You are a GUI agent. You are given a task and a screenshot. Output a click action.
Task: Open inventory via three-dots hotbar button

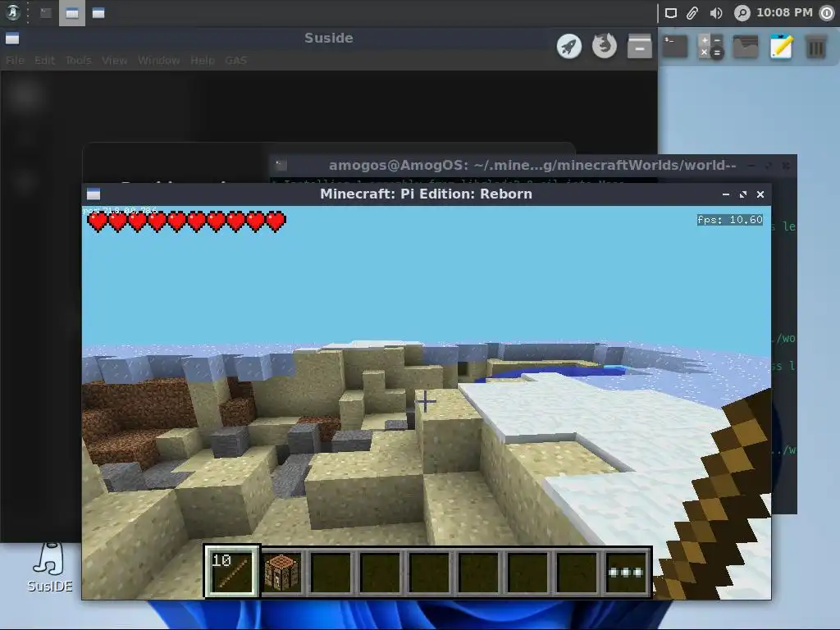click(x=626, y=572)
